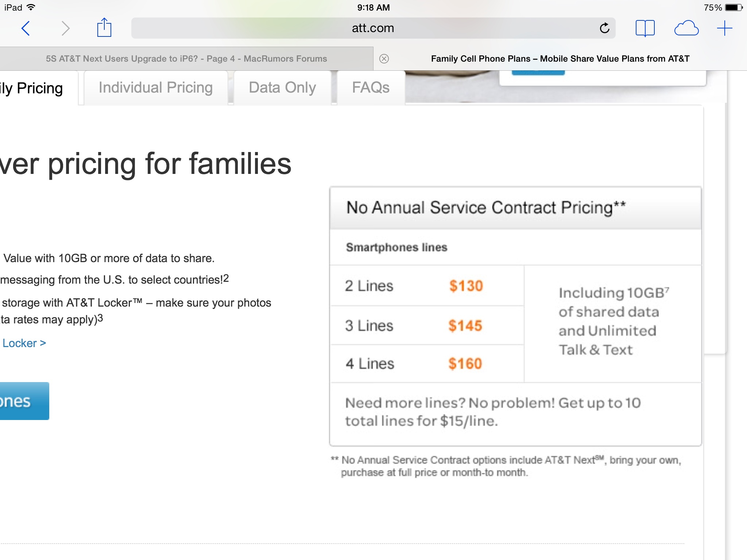Reload the page with refresh icon
The image size is (747, 560).
[x=604, y=28]
